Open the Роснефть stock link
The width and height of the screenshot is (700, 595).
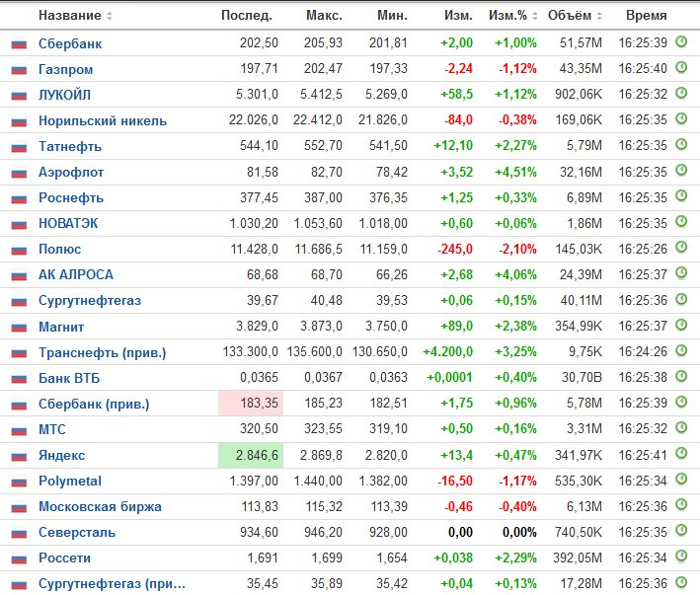click(x=71, y=197)
